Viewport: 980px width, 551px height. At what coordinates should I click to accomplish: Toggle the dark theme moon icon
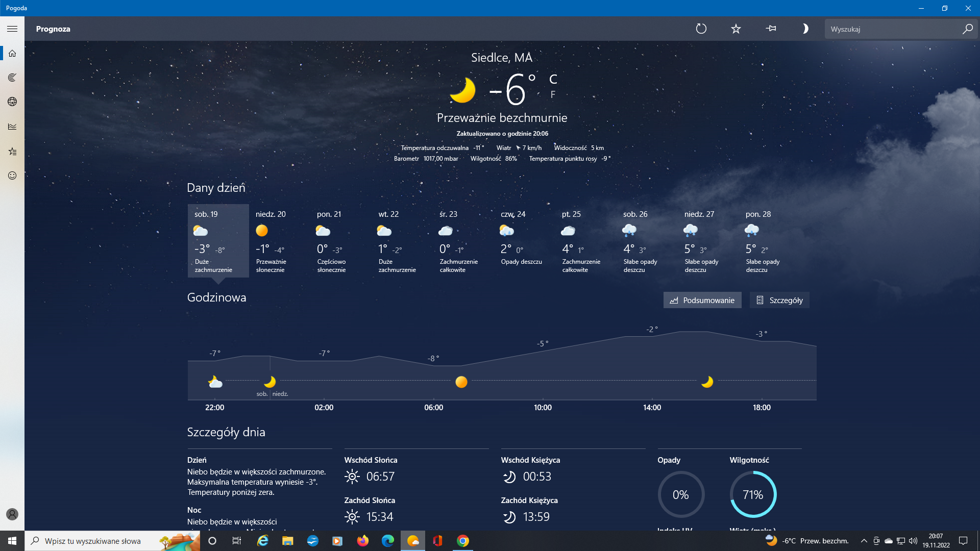click(x=805, y=29)
